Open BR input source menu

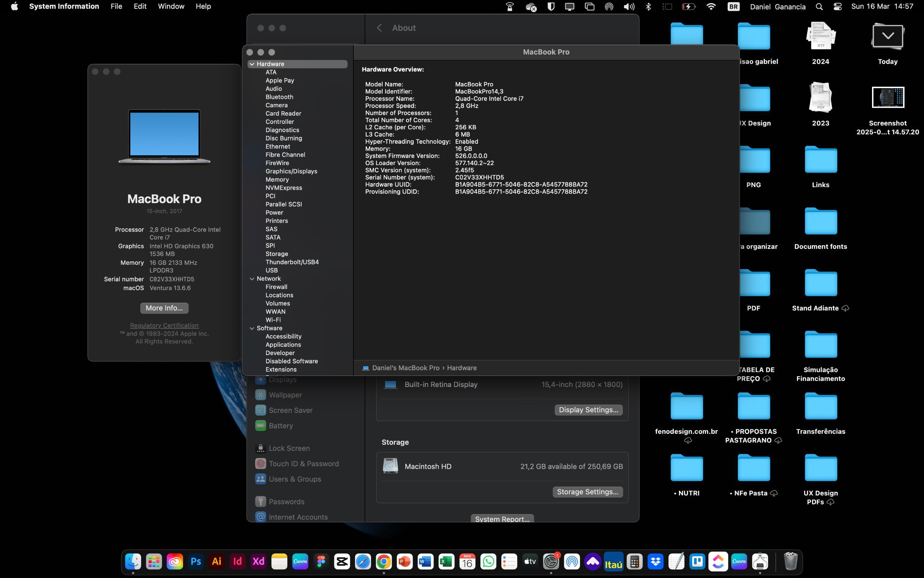(x=733, y=7)
